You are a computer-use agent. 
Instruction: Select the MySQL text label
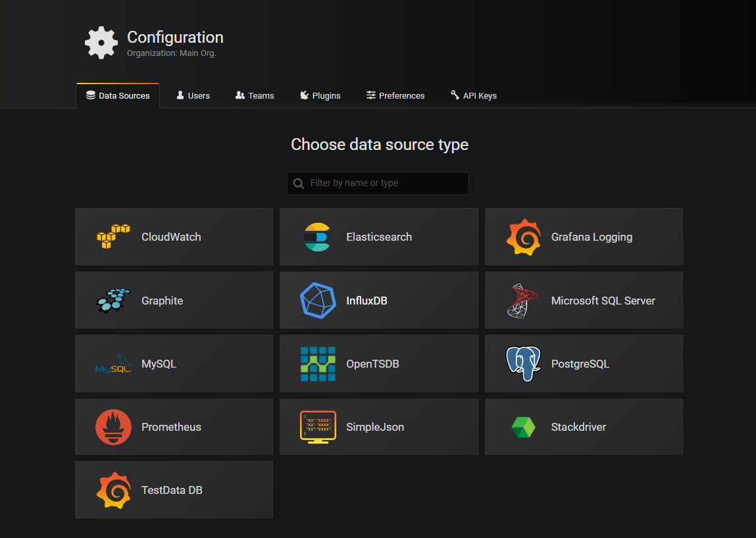pos(159,364)
